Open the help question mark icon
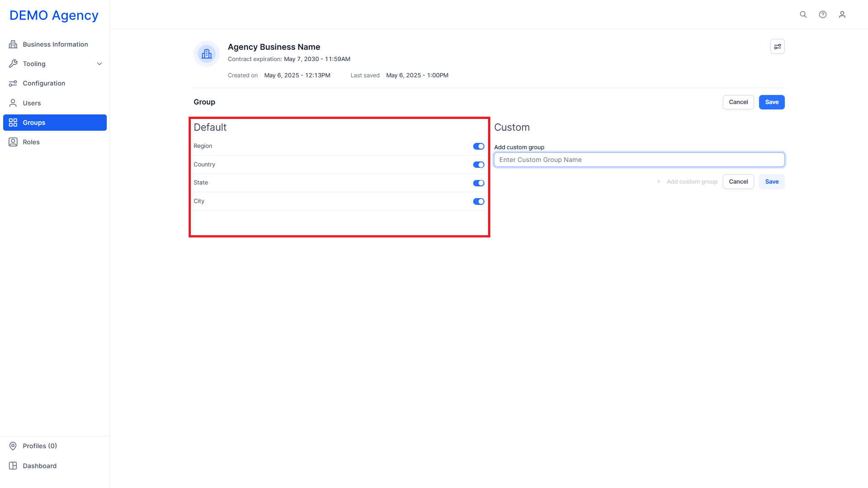 823,14
